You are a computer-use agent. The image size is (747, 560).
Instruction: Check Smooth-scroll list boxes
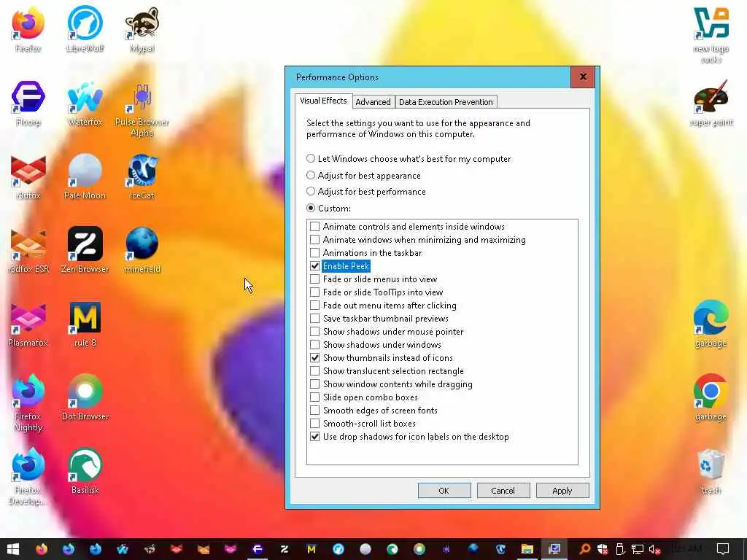tap(315, 424)
